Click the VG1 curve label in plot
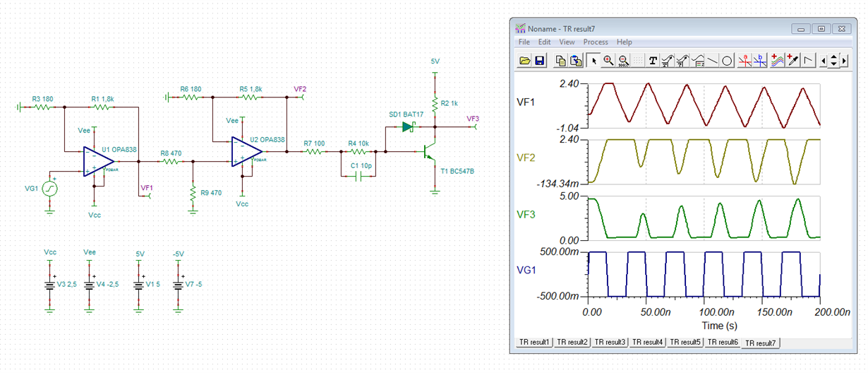Screen dimensions: 868x373 point(527,269)
